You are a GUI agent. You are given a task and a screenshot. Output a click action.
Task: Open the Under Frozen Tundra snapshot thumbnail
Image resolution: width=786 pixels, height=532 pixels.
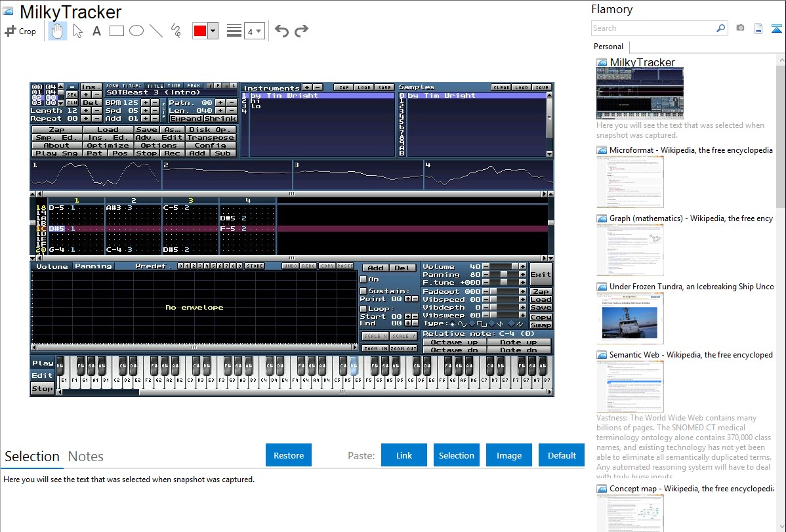(x=630, y=318)
